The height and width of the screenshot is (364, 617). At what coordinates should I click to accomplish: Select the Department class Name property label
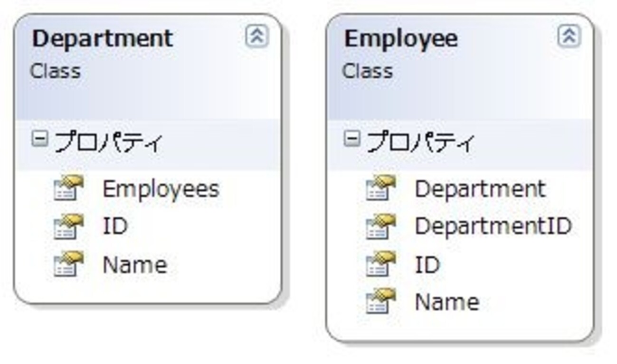tap(134, 264)
